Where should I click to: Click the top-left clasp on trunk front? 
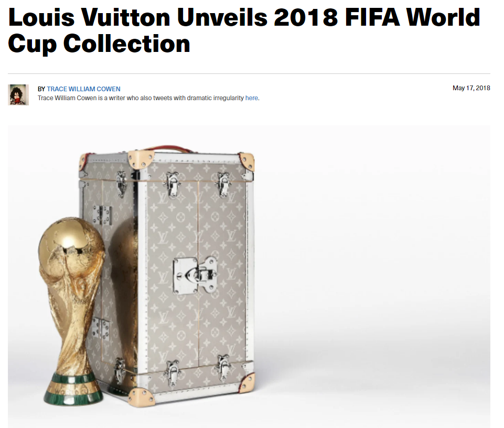173,184
